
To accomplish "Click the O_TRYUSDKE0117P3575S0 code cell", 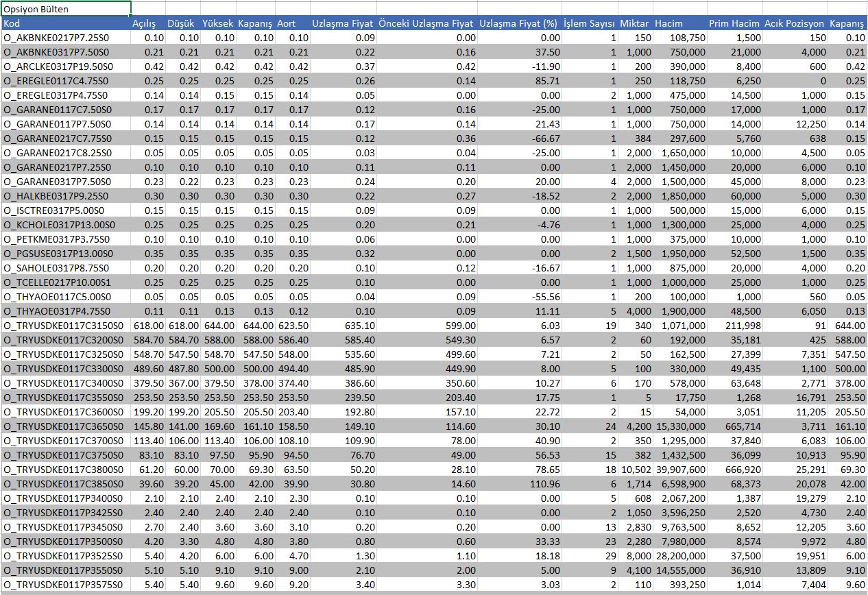I will coord(66,585).
